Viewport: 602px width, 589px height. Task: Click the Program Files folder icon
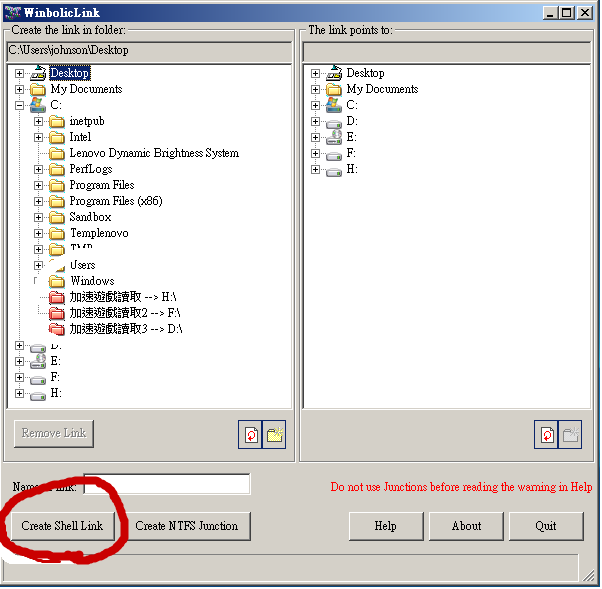pyautogui.click(x=57, y=185)
